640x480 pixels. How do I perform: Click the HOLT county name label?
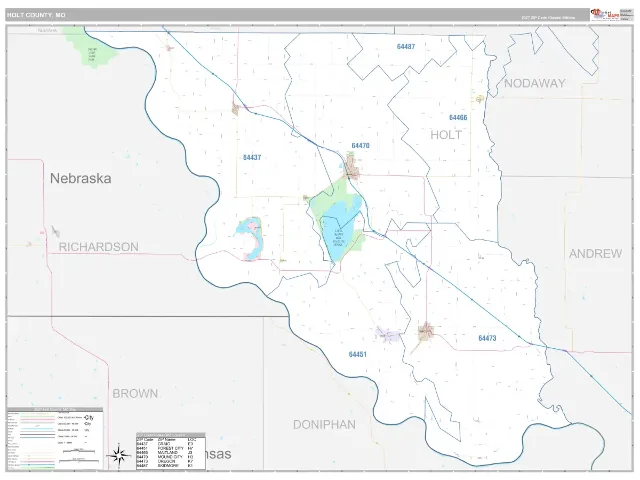(x=446, y=135)
